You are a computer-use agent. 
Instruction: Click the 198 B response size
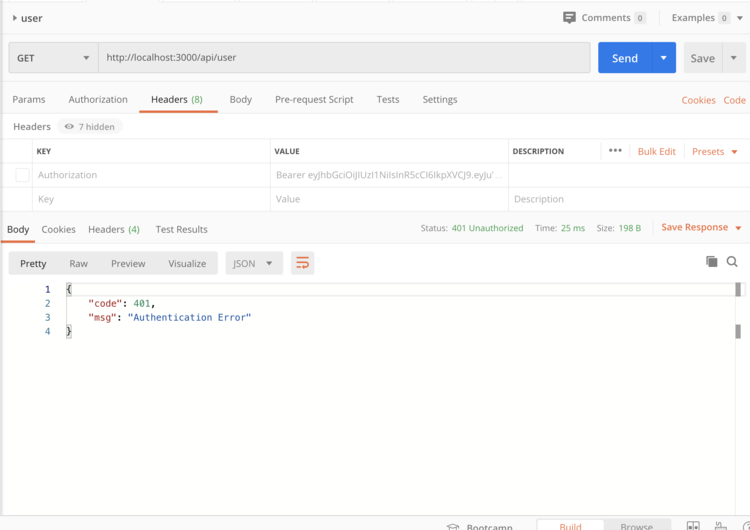(x=629, y=228)
